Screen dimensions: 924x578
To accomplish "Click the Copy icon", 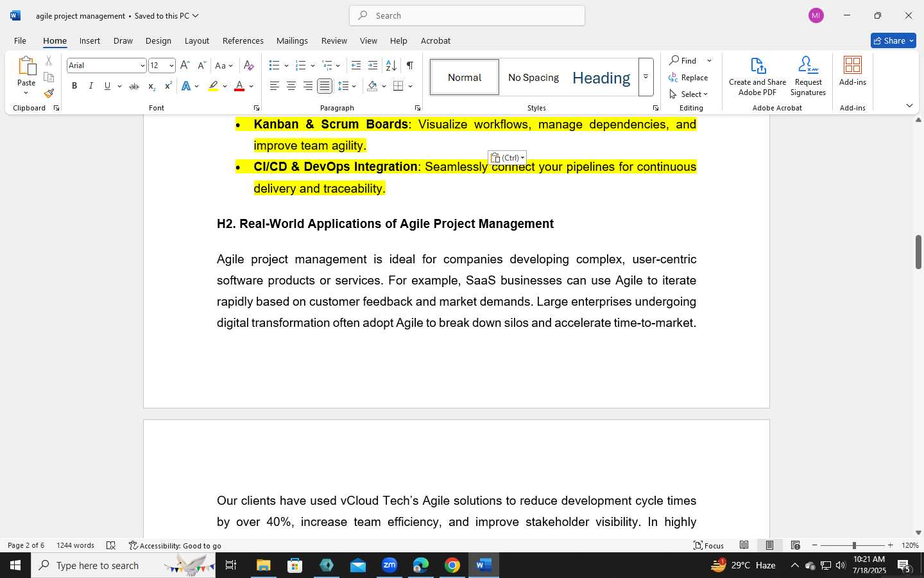I will (x=49, y=77).
